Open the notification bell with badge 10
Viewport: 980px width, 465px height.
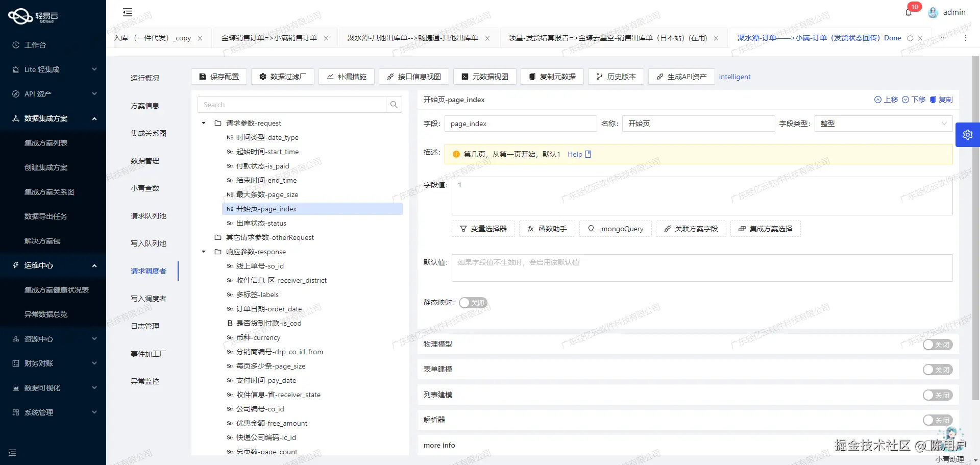909,12
